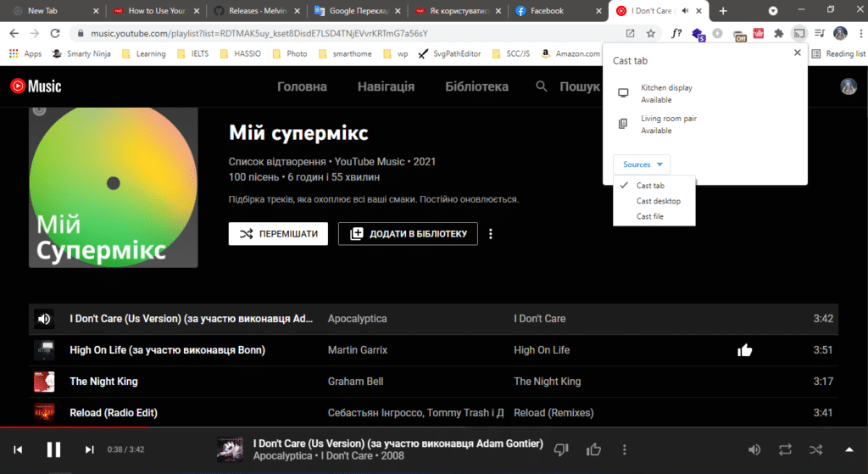Click the ПЕРЕМІШАТИ shuffle button
The height and width of the screenshot is (474, 868).
[x=278, y=234]
